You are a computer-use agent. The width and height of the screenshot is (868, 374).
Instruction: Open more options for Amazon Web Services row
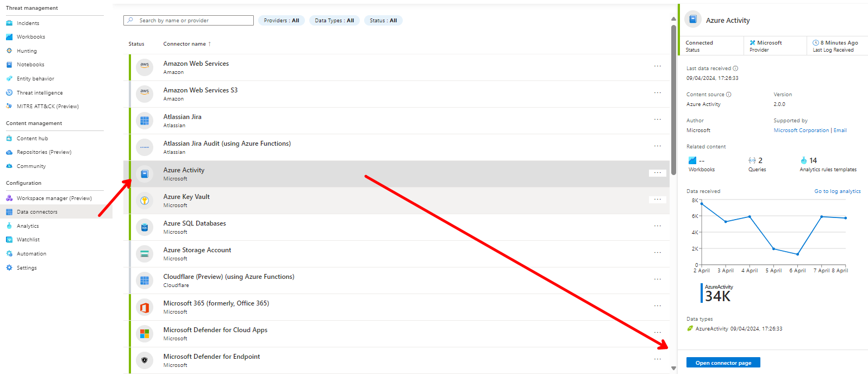pos(658,66)
